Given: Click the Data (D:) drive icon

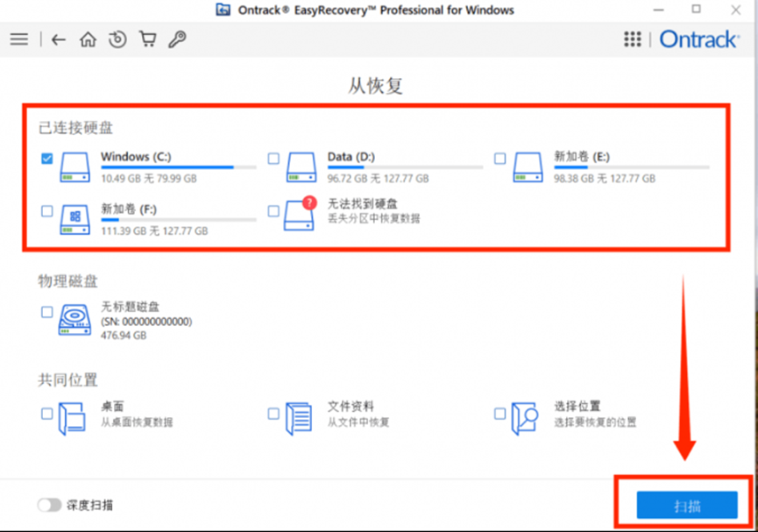Looking at the screenshot, I should coord(301,167).
